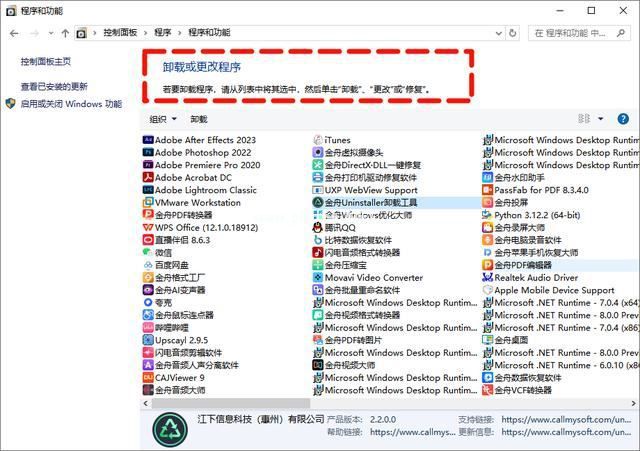Click the WPS Office program icon

point(148,227)
